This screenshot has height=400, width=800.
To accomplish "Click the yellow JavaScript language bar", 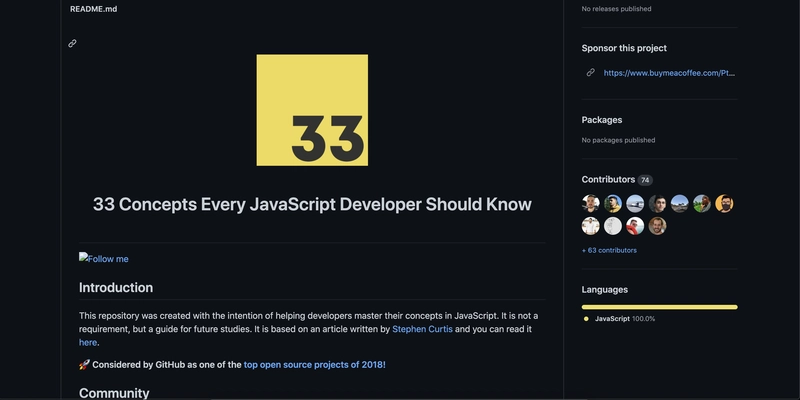I will [x=660, y=307].
